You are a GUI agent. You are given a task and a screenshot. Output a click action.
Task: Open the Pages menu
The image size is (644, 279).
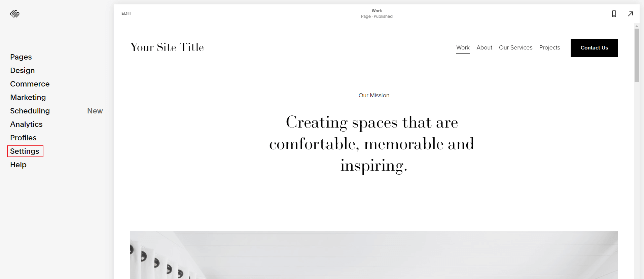[21, 57]
